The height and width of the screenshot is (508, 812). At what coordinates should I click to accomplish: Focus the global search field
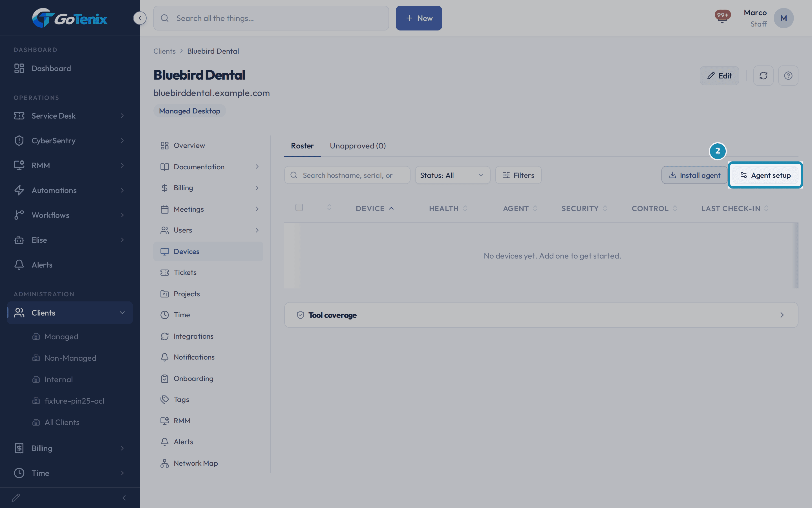coord(271,18)
